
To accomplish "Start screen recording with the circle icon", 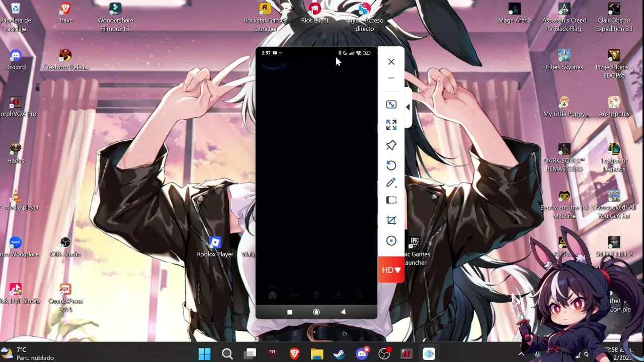I will [391, 241].
